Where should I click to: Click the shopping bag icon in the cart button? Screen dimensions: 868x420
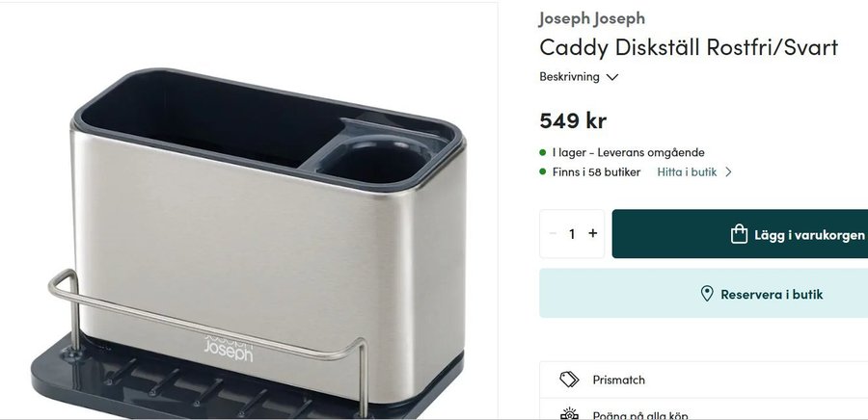tap(739, 234)
